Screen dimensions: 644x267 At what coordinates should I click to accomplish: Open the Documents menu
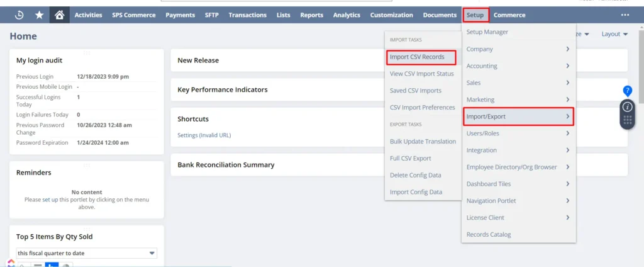coord(440,15)
